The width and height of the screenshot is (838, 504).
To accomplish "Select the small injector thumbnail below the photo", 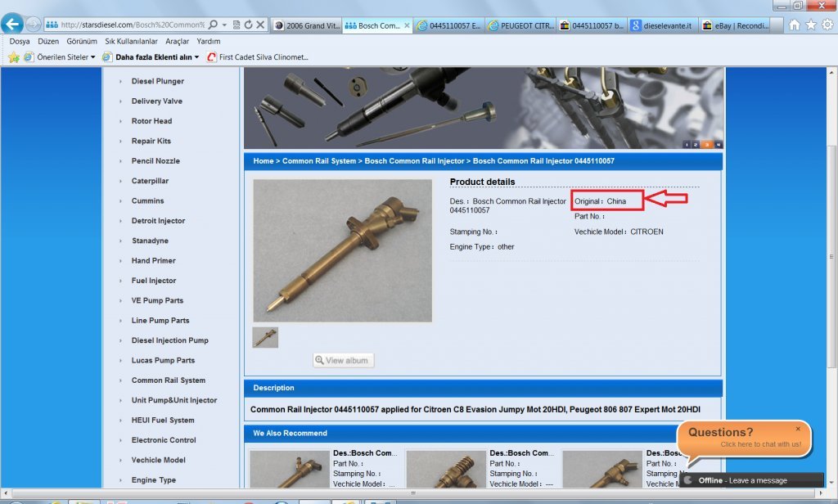I will tap(265, 338).
